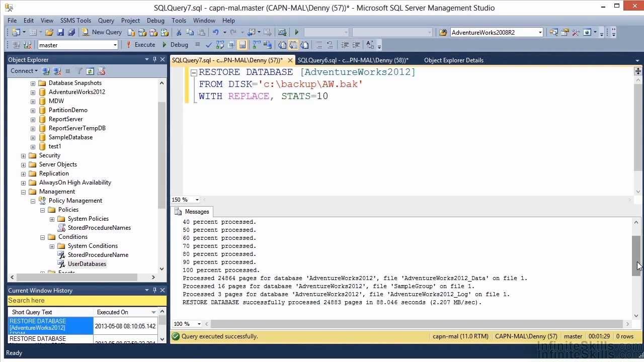
Task: Click the Properties Window icon
Action: click(565, 32)
